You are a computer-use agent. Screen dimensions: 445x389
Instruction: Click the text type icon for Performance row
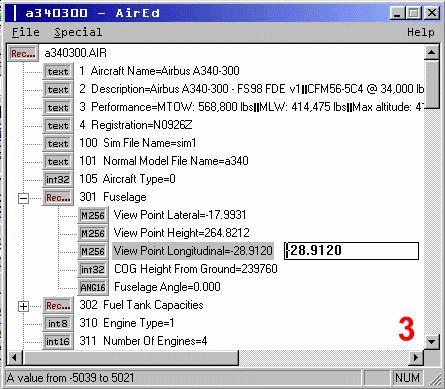(58, 107)
